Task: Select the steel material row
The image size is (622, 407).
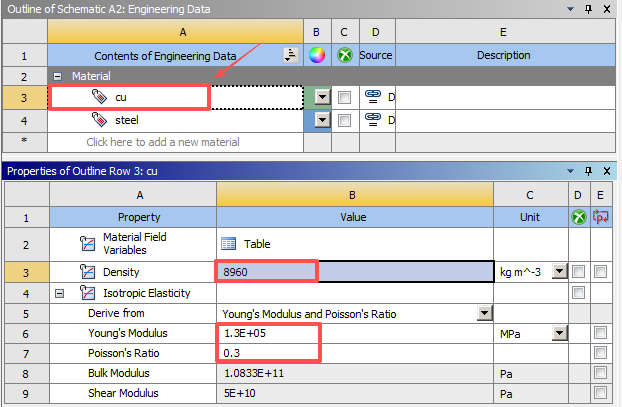Action: coord(175,120)
